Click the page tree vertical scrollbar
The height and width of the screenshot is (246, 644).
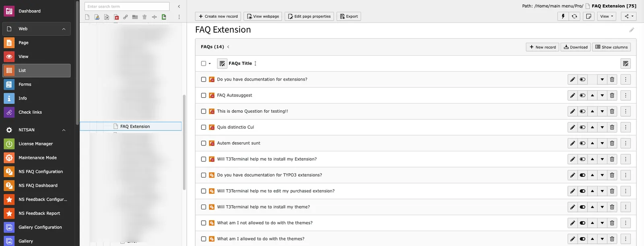click(x=184, y=142)
